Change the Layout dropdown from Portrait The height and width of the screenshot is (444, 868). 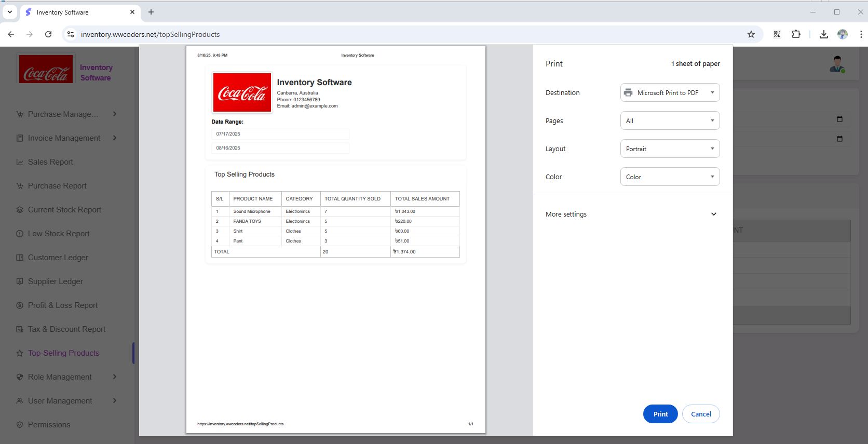(670, 149)
